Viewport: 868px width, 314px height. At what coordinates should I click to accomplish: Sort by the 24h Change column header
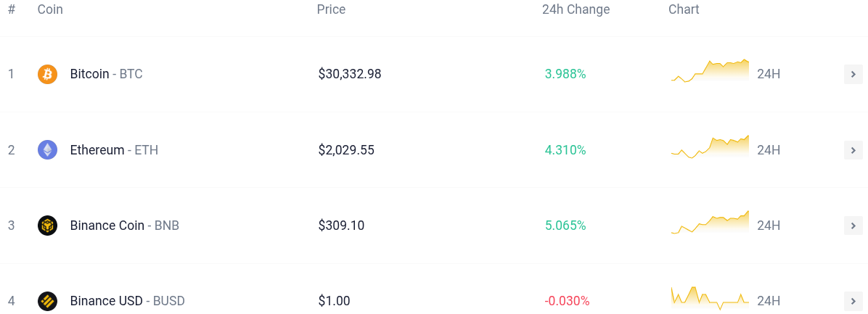[x=576, y=9]
